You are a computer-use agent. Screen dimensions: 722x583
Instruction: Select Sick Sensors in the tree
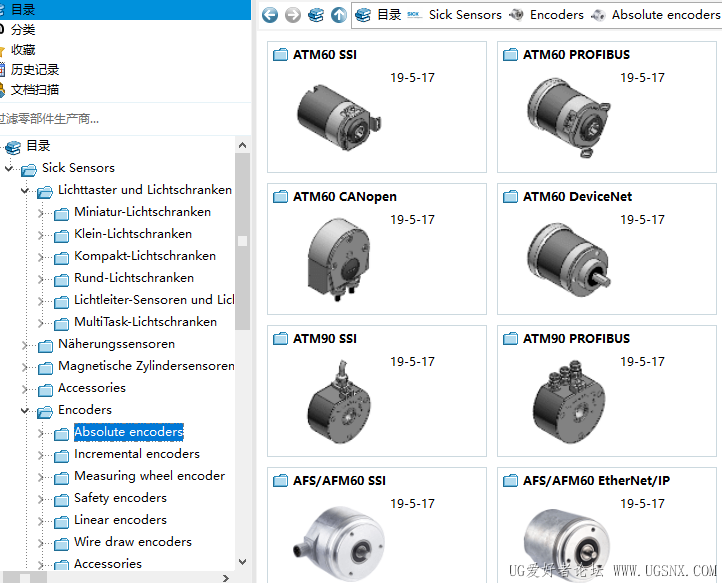click(78, 168)
